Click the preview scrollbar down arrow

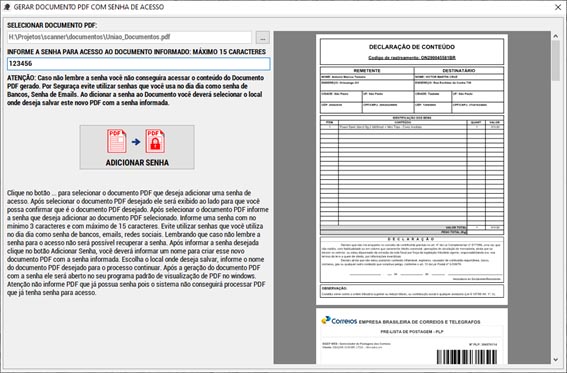555,360
